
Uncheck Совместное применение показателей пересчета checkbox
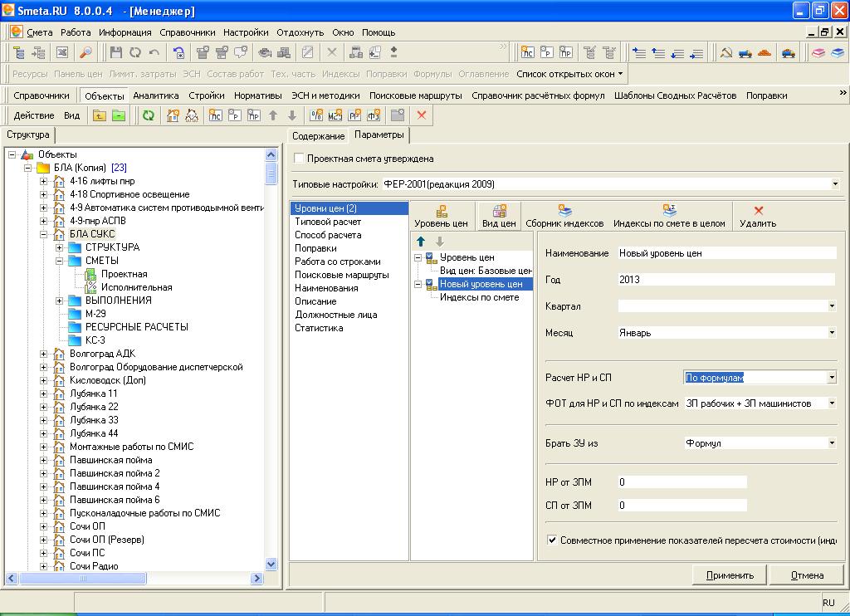pos(552,540)
